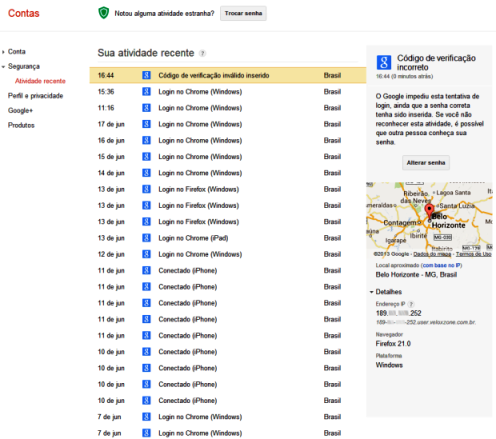Click Google icon in the 15 de jun row
The height and width of the screenshot is (439, 496).
click(x=146, y=157)
